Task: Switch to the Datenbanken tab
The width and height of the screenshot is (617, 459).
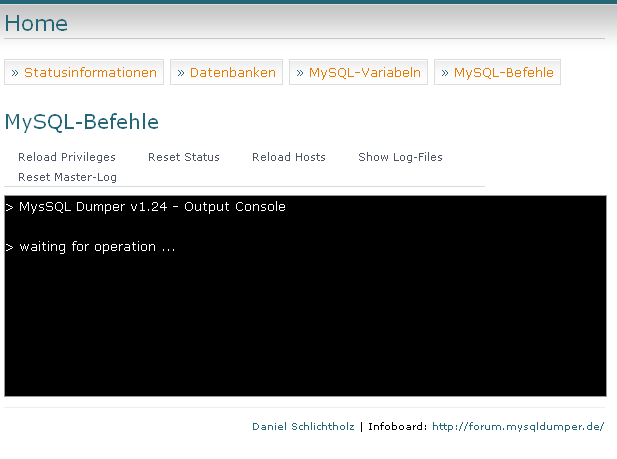Action: point(226,72)
